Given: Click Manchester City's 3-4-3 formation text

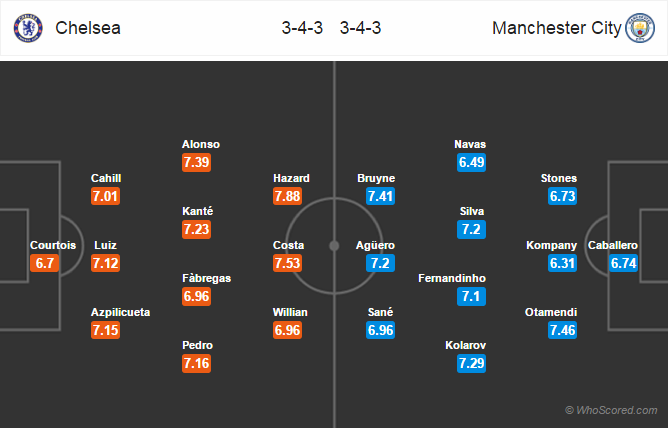Looking at the screenshot, I should pos(360,28).
